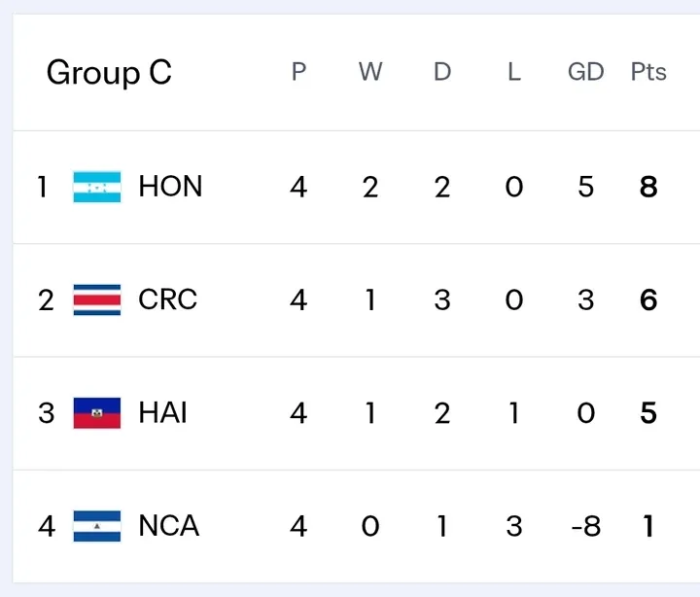
Task: Click the Costa Rica flag icon
Action: (97, 299)
